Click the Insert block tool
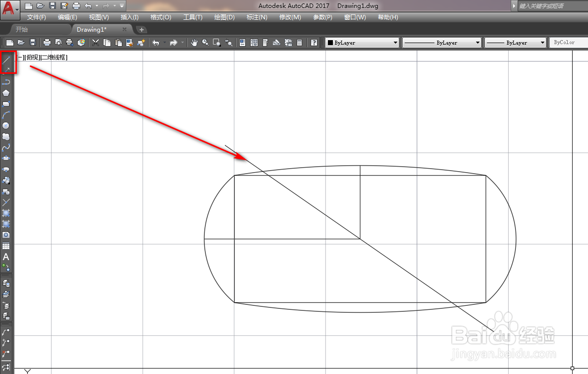The width and height of the screenshot is (588, 374). pyautogui.click(x=6, y=180)
